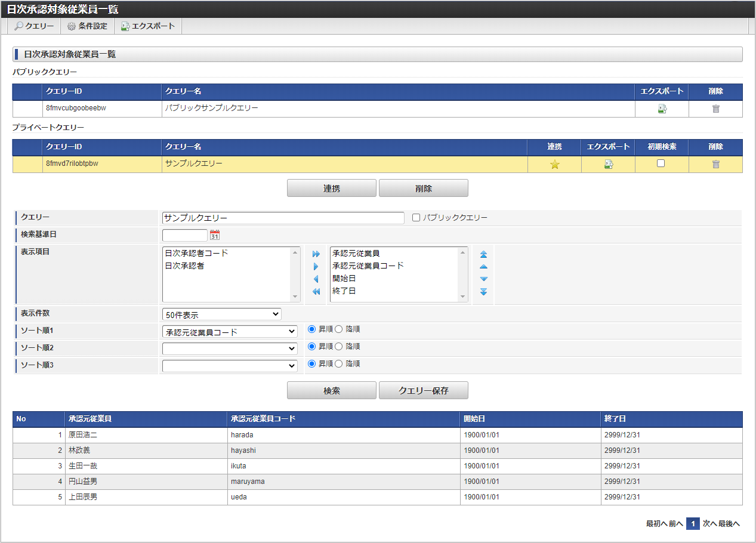Move selected display item to top
This screenshot has width=756, height=543.
coord(483,254)
